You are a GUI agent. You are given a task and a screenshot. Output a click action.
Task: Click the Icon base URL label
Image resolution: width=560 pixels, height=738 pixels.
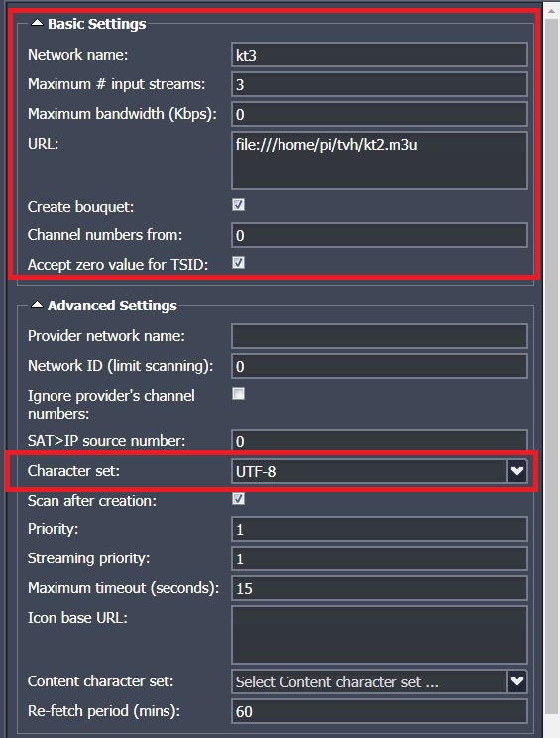click(x=77, y=618)
